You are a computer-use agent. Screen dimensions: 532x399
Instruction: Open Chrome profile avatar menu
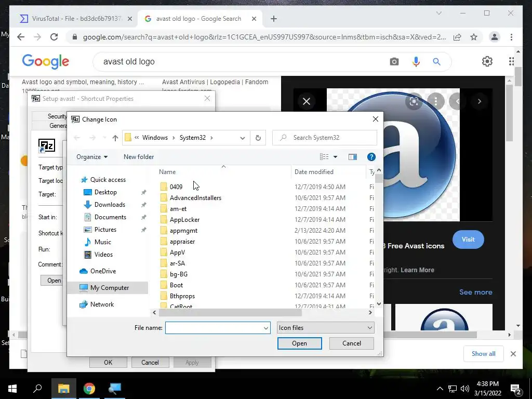(495, 37)
